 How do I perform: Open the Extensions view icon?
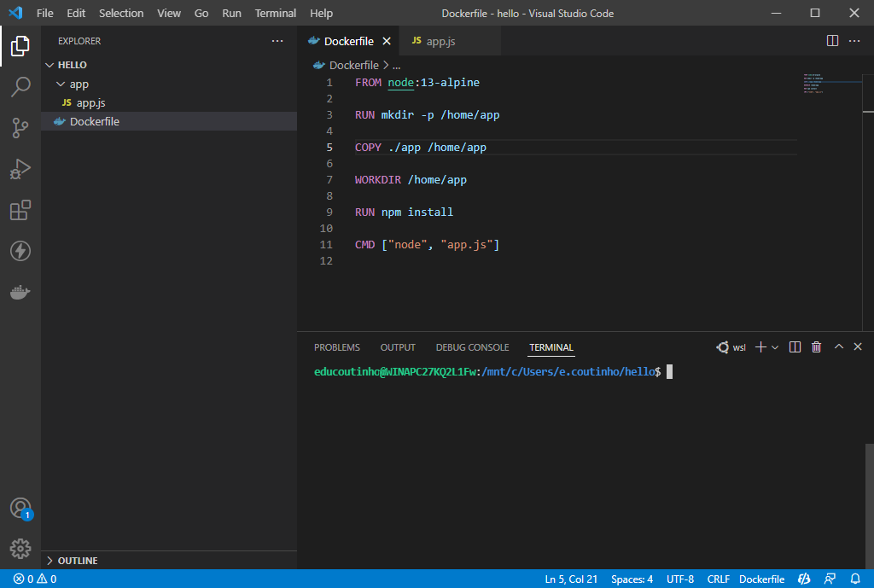pyautogui.click(x=20, y=210)
